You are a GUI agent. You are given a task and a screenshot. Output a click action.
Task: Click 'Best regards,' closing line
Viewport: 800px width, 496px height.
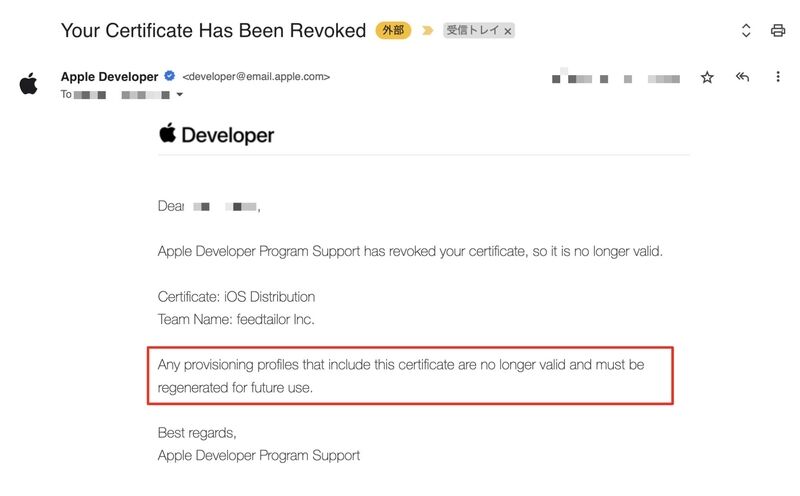click(x=197, y=433)
